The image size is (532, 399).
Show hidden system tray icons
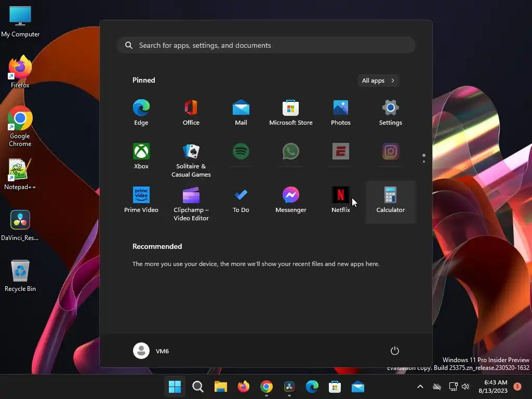pos(420,387)
